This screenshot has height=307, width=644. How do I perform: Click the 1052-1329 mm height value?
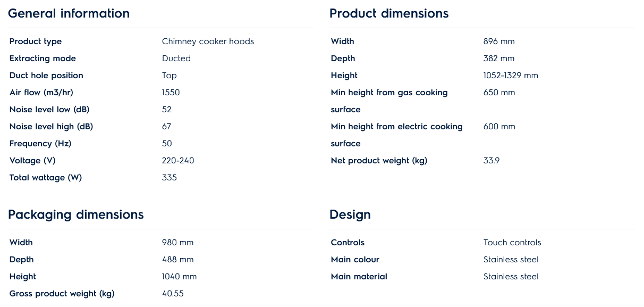(511, 76)
